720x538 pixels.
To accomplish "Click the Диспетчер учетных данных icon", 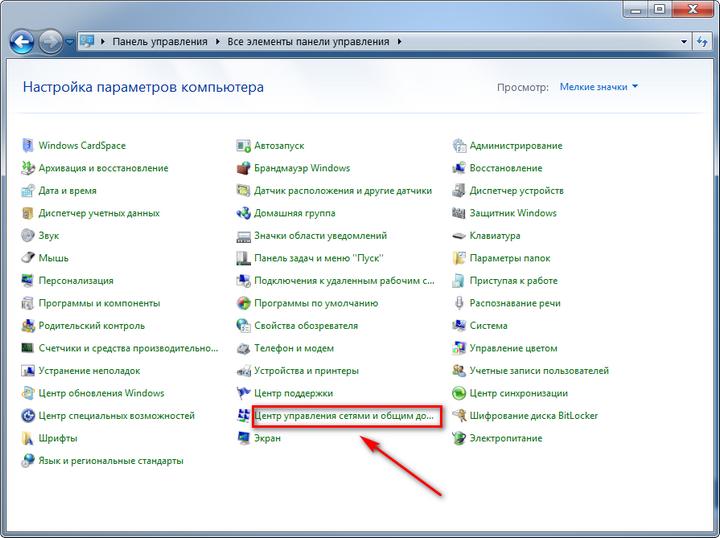I will click(28, 213).
